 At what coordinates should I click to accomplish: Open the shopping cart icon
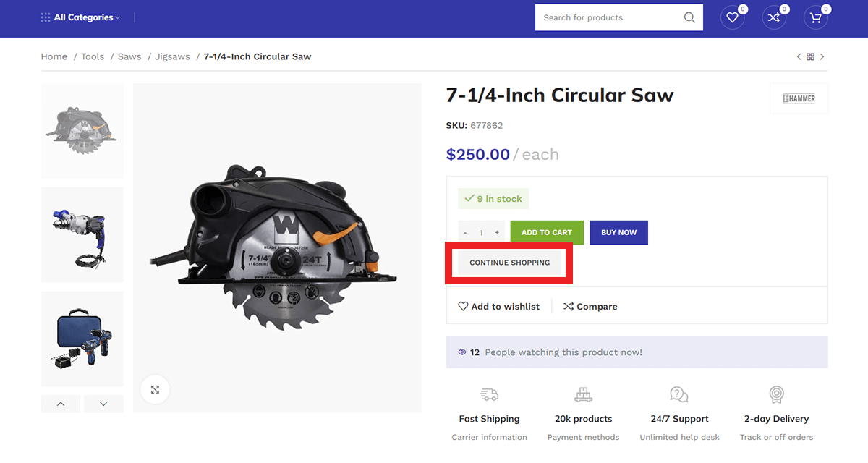816,17
